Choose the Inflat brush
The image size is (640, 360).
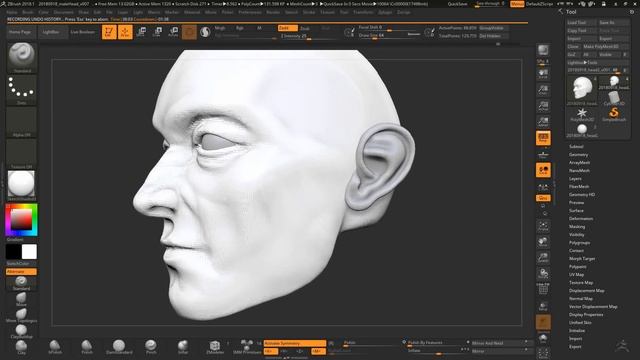coord(183,347)
